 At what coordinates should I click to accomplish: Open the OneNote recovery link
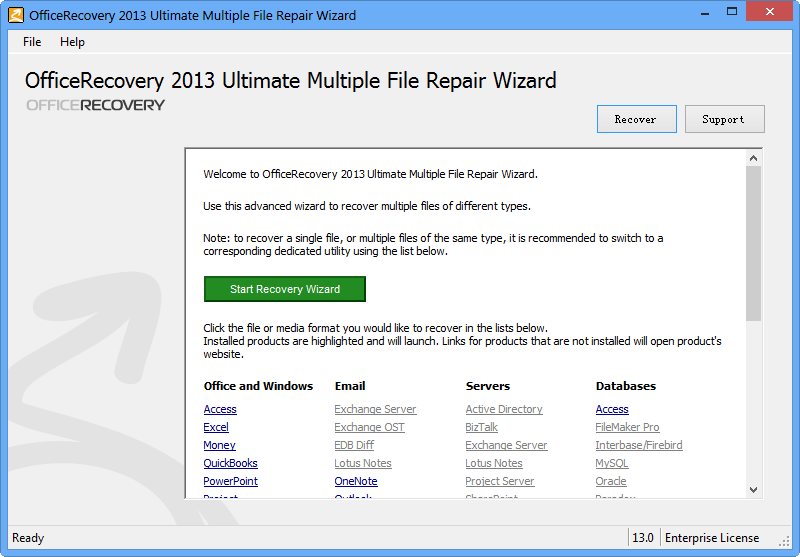click(356, 481)
